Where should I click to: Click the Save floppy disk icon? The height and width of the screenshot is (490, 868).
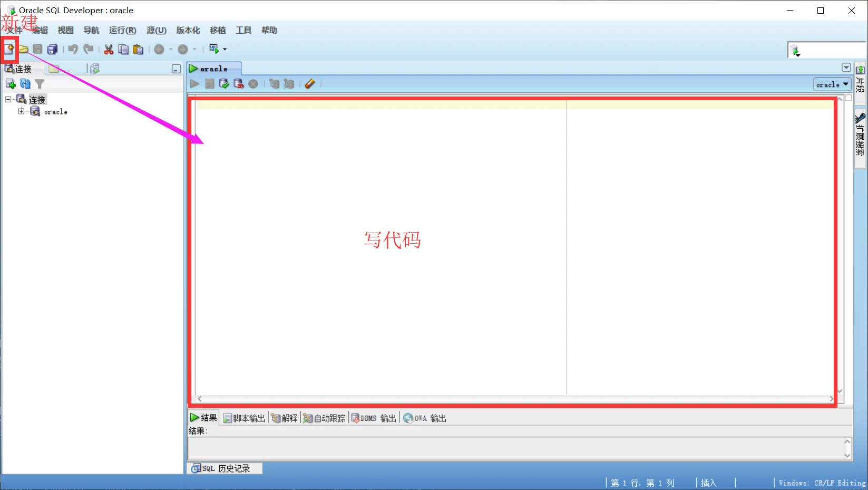tap(37, 49)
